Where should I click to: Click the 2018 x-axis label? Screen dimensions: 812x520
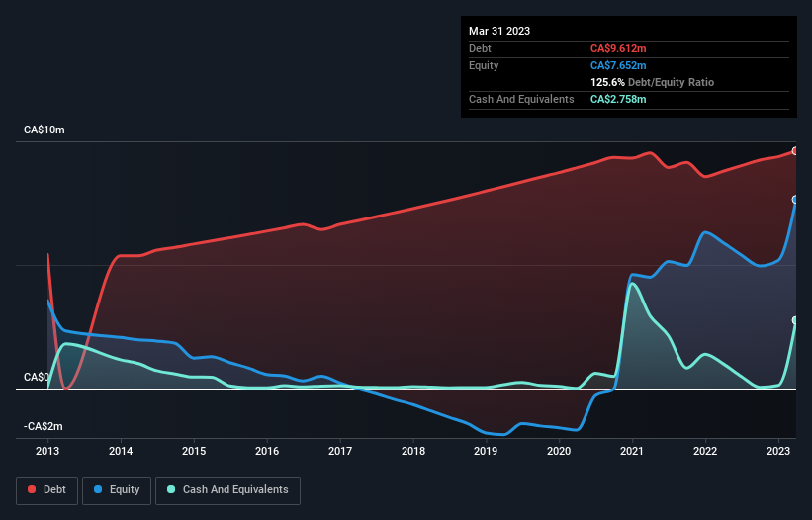coord(413,451)
